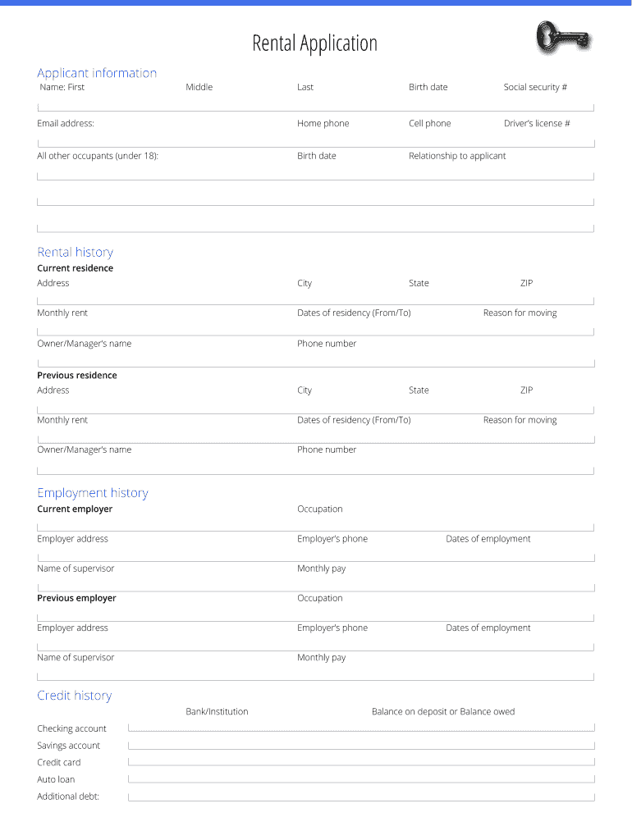Click the Auto loan entry line
The image size is (632, 840).
[x=361, y=779]
